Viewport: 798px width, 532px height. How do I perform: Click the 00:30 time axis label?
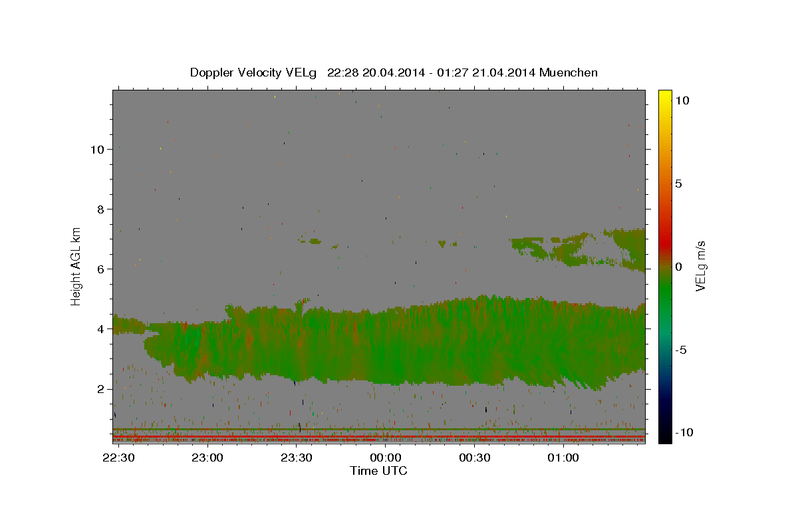pyautogui.click(x=474, y=458)
